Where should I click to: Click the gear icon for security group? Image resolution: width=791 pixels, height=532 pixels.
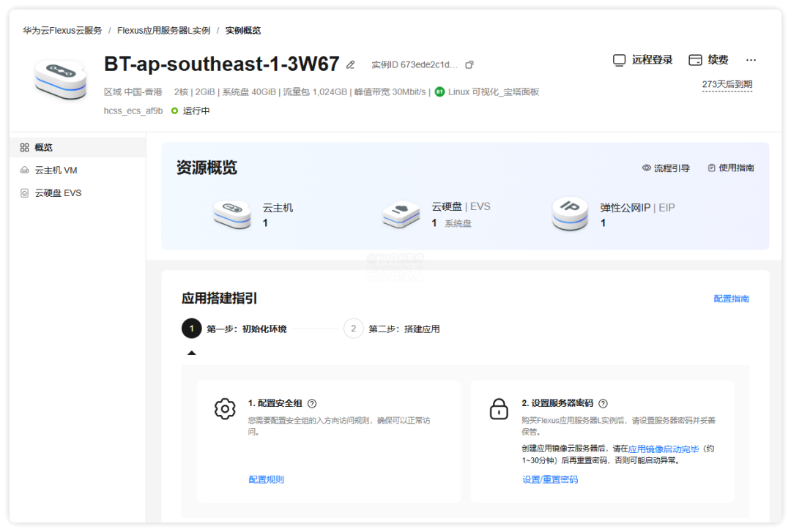(x=225, y=409)
